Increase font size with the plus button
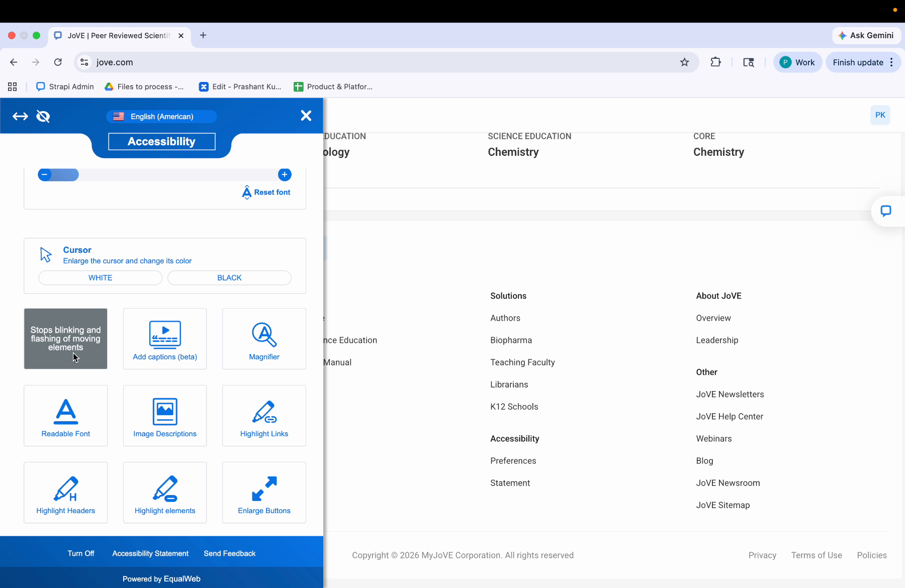Screen dimensions: 905x588 click(285, 174)
